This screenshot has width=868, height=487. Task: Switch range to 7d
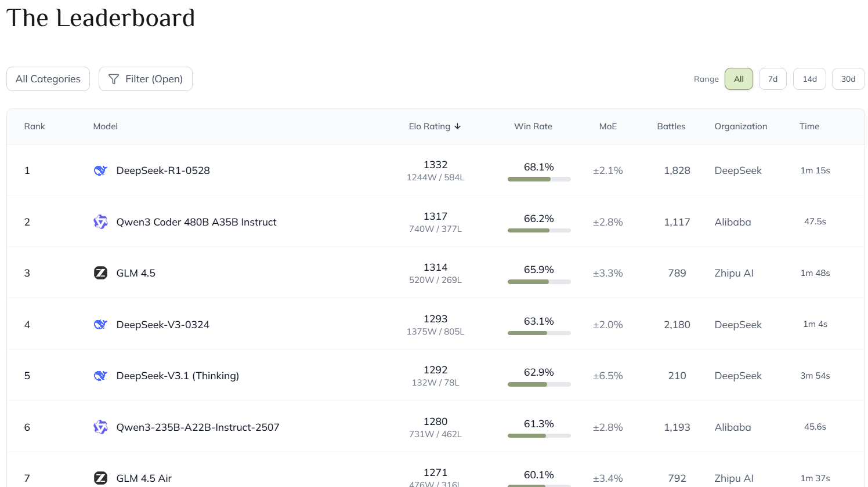[x=773, y=79]
